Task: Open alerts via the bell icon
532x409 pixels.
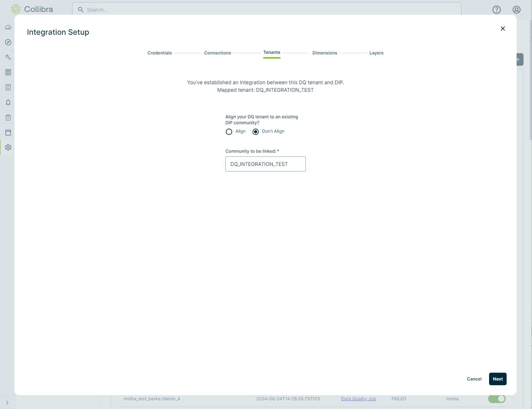Action: pyautogui.click(x=8, y=102)
